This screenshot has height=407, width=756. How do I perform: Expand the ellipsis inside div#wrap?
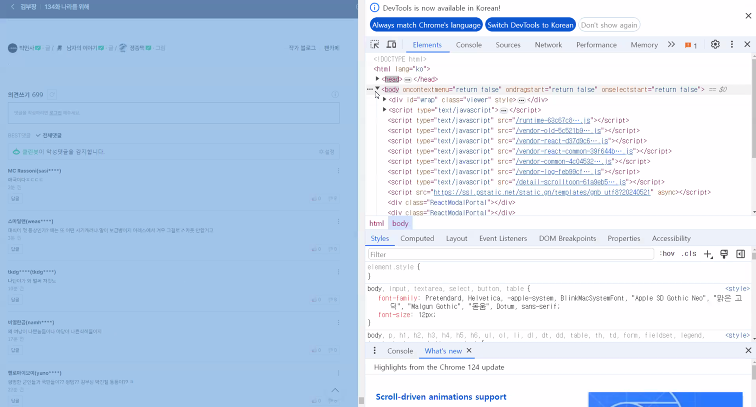click(x=522, y=100)
